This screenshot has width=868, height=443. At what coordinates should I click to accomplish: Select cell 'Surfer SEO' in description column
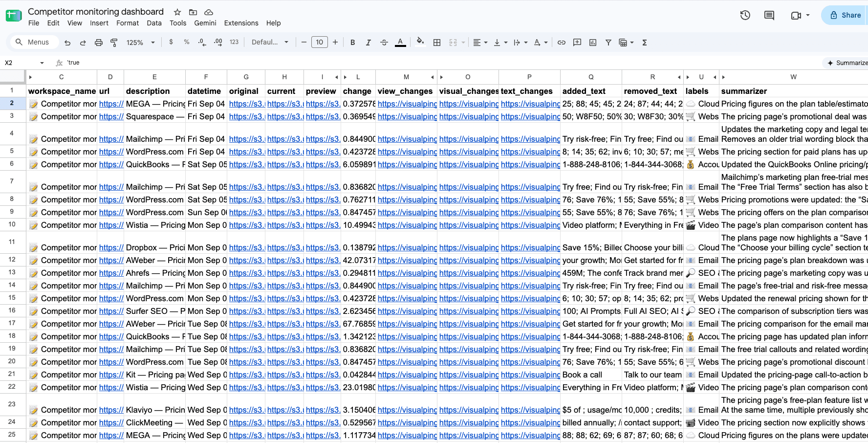pos(154,311)
